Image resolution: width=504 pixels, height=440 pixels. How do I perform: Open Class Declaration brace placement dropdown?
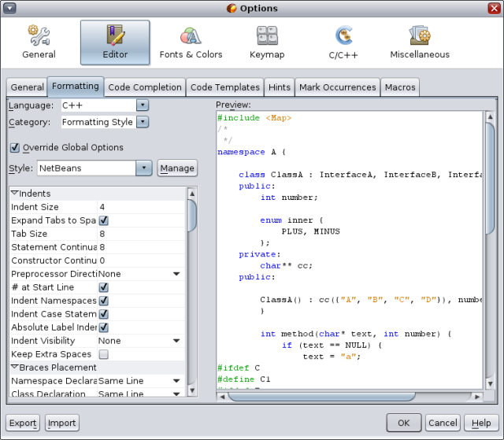click(176, 394)
